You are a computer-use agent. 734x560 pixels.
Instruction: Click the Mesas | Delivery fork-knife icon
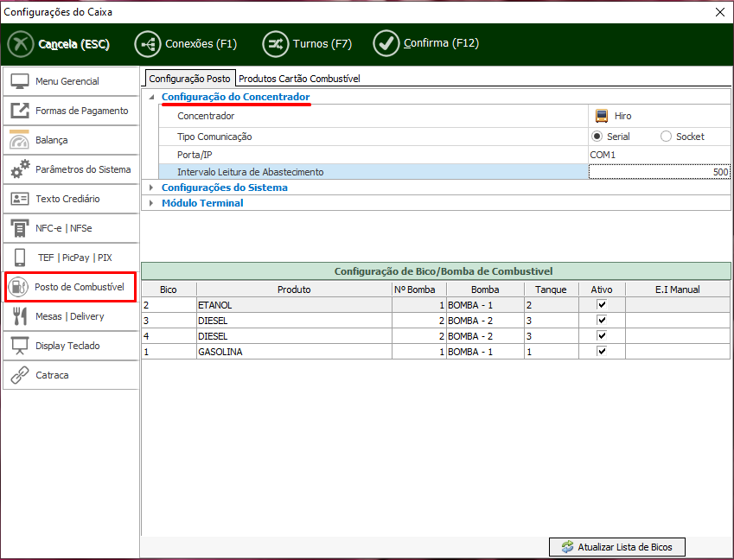point(20,316)
